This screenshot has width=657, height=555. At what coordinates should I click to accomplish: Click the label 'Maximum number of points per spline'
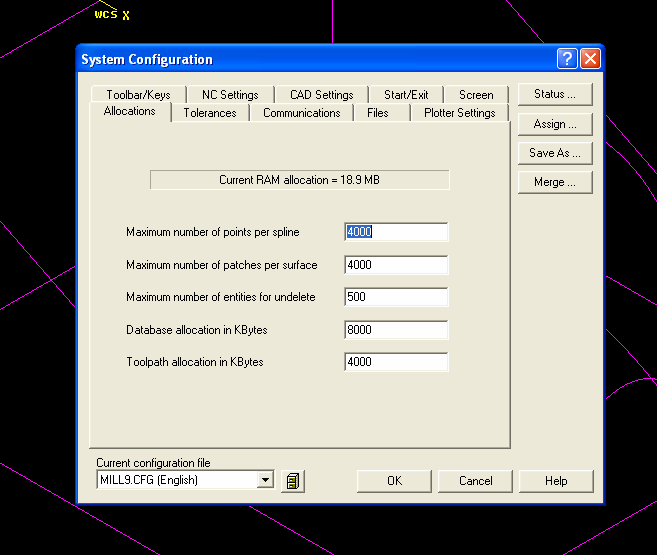pos(213,232)
